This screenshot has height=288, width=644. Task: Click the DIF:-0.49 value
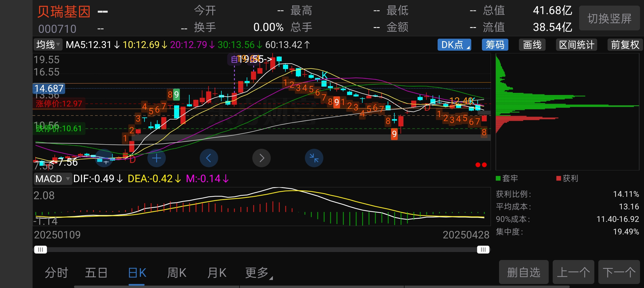(98, 179)
